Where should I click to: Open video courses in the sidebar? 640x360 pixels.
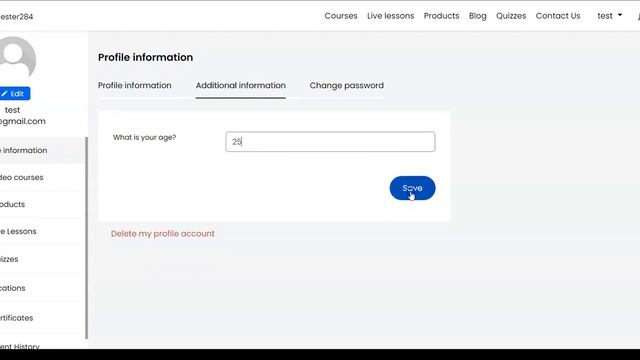pyautogui.click(x=21, y=178)
